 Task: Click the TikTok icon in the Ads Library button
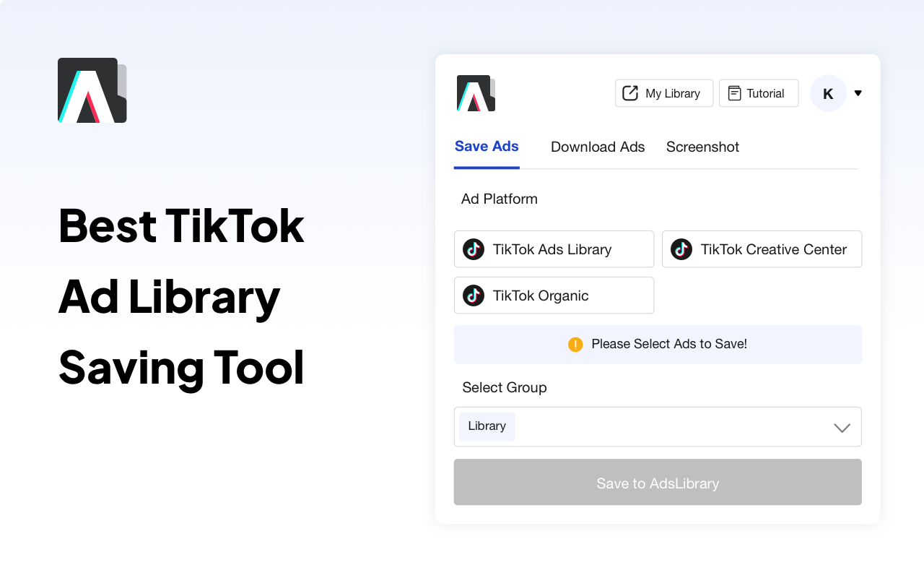[x=474, y=249]
